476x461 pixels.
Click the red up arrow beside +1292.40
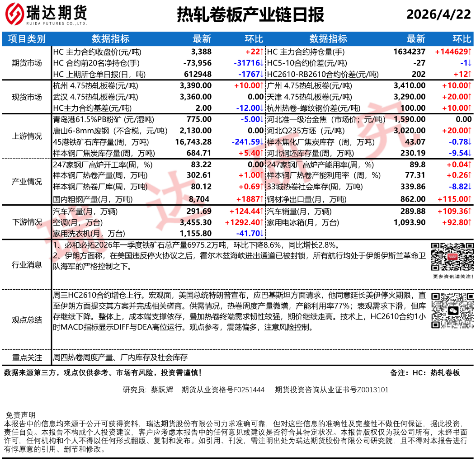(262, 222)
